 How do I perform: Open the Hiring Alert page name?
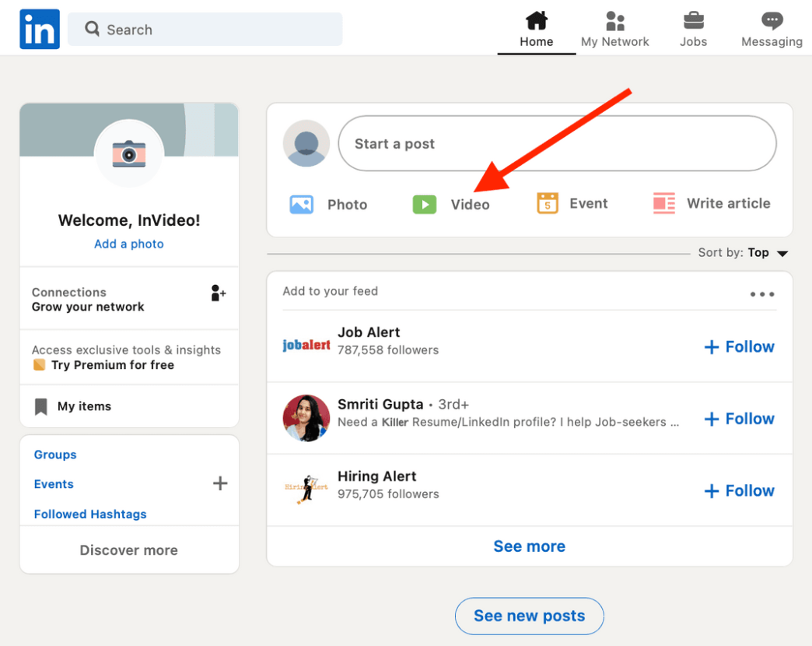click(376, 476)
